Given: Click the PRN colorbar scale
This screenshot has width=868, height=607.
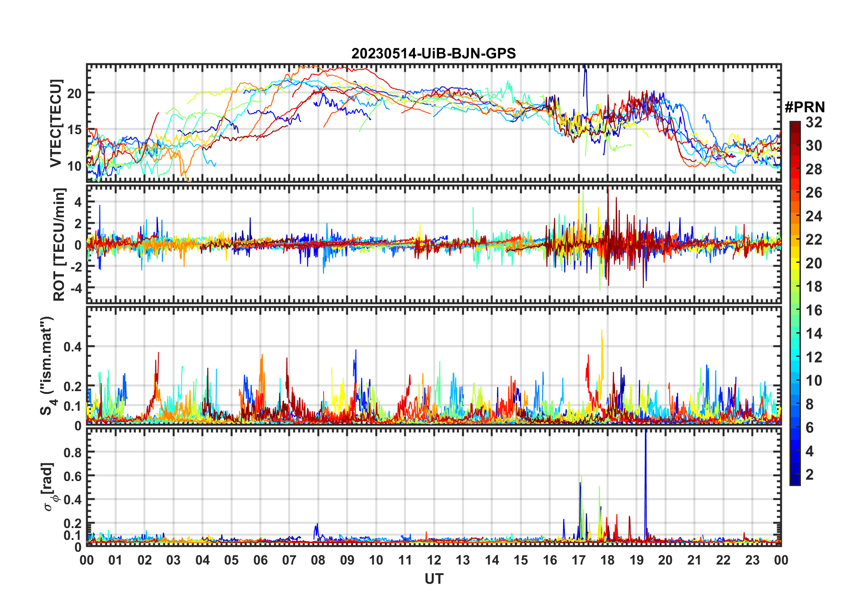Looking at the screenshot, I should (x=795, y=303).
